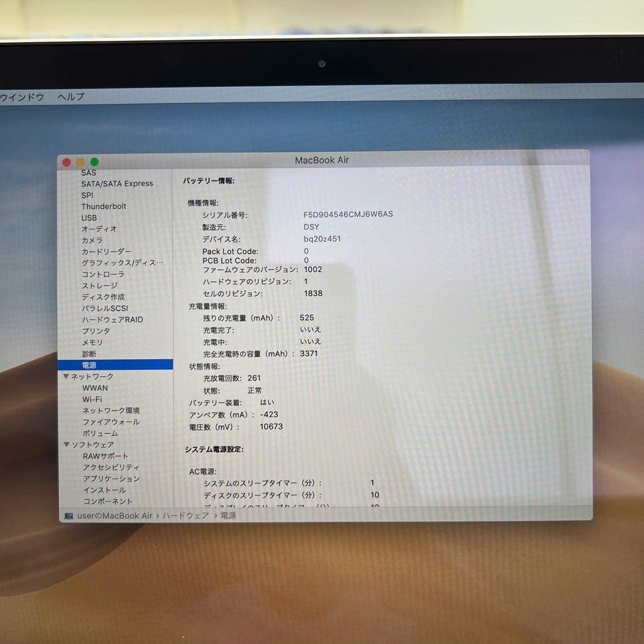
Task: Collapse the ネットワーク section triangle
Action: (65, 376)
